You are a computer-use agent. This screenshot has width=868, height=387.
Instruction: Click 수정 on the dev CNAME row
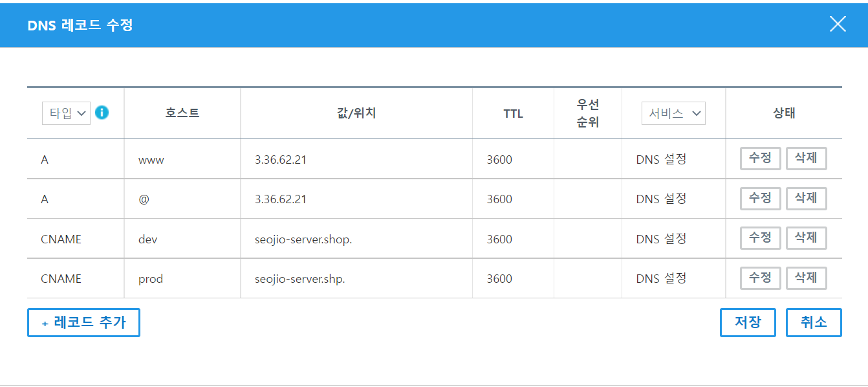click(x=760, y=238)
